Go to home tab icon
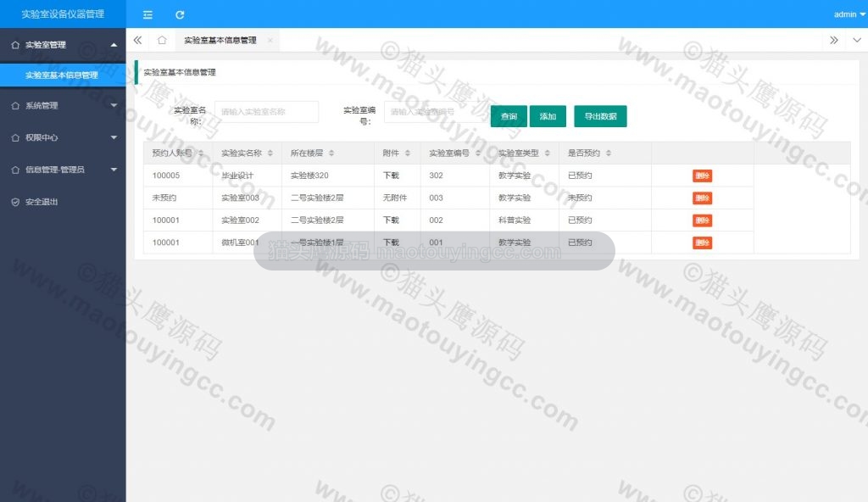The width and height of the screenshot is (868, 502). (162, 40)
